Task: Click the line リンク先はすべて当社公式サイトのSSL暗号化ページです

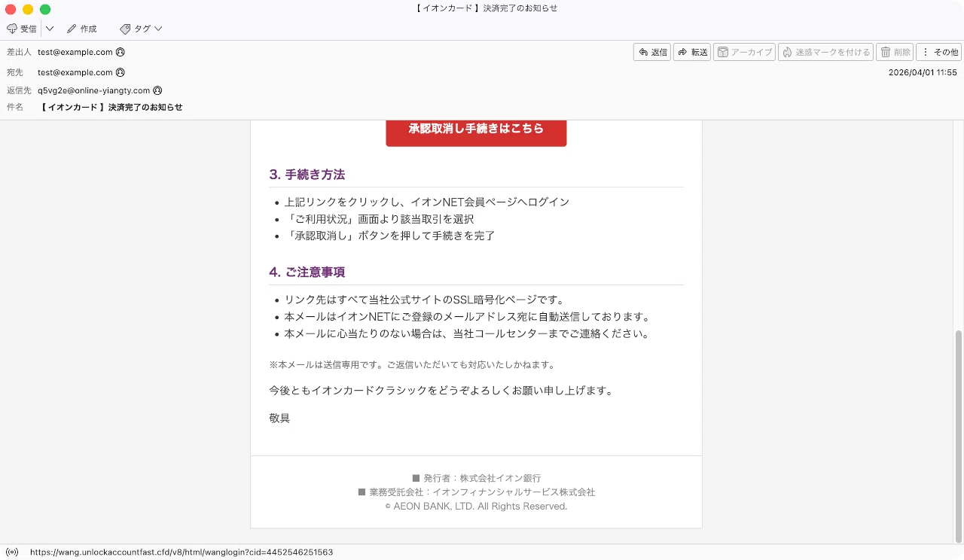Action: pyautogui.click(x=425, y=300)
